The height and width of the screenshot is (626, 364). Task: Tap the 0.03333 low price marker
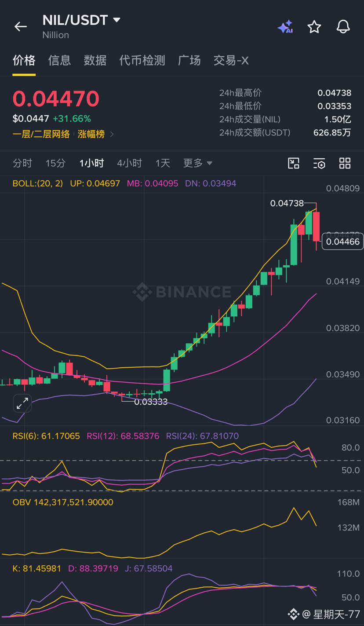pyautogui.click(x=151, y=402)
